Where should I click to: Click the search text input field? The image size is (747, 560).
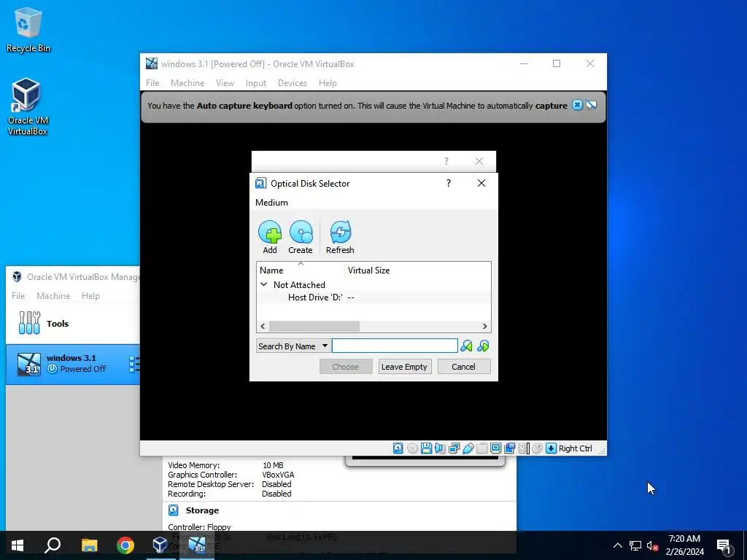[x=395, y=346]
